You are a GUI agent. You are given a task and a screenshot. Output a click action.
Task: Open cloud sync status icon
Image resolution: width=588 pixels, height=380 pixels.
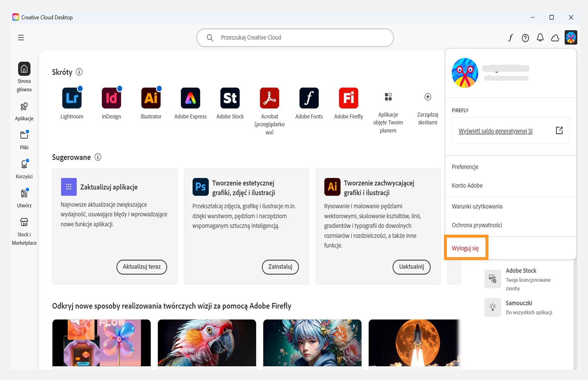555,38
